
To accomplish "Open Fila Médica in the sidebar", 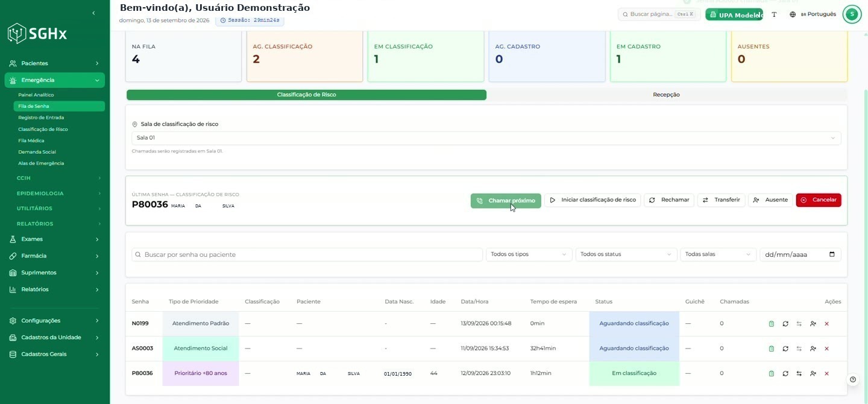I will coord(31,140).
